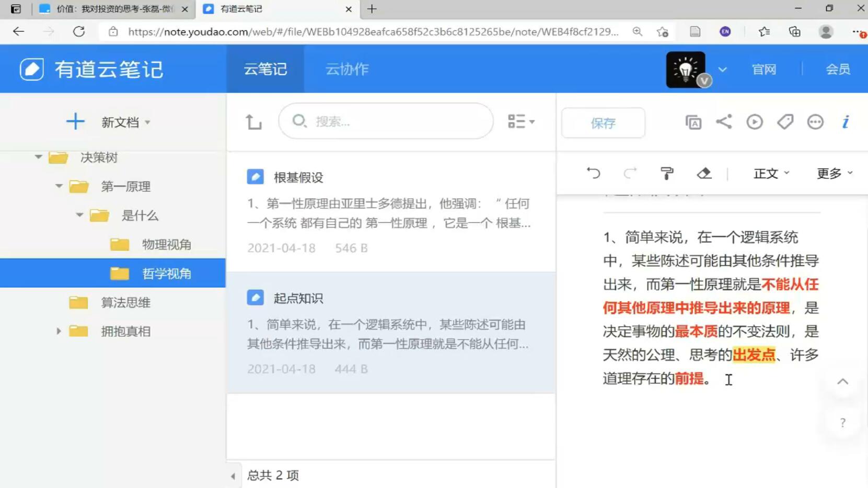Click the upload icon above the note list
The height and width of the screenshot is (488, 868).
click(x=253, y=121)
